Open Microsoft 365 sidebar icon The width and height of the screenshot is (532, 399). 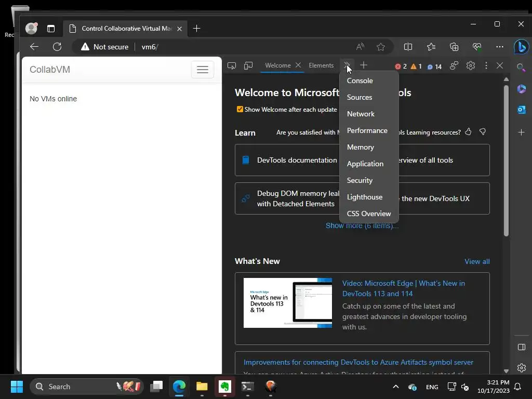tap(522, 89)
